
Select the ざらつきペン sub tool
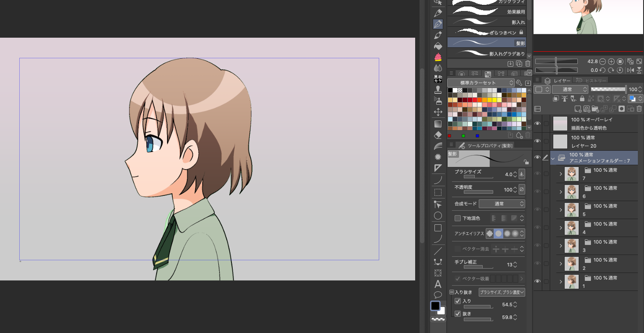pos(487,32)
